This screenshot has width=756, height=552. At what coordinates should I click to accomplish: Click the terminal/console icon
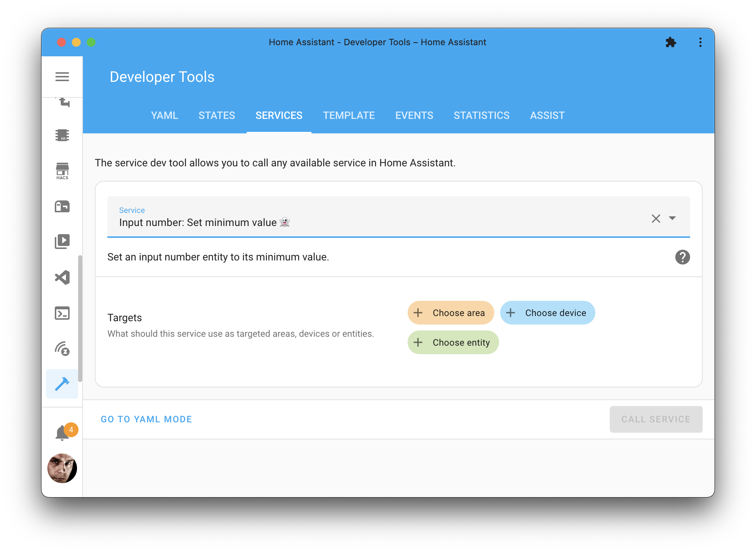click(x=63, y=312)
